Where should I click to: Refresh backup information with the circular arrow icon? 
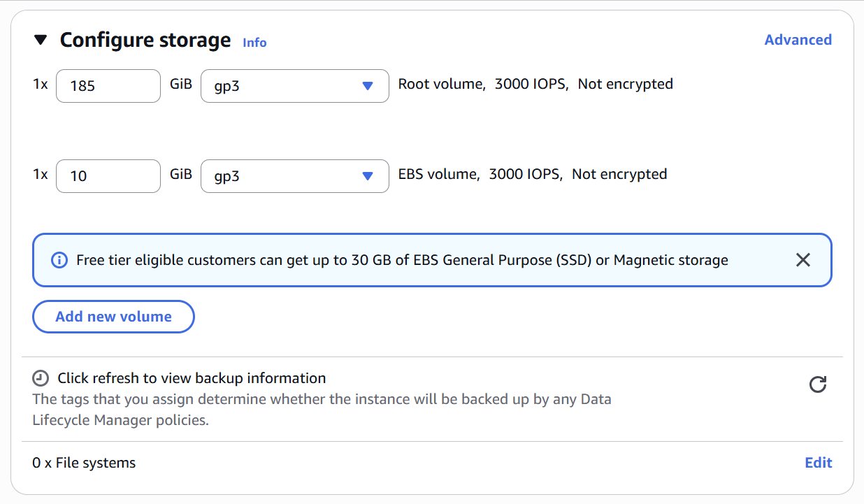click(x=817, y=384)
